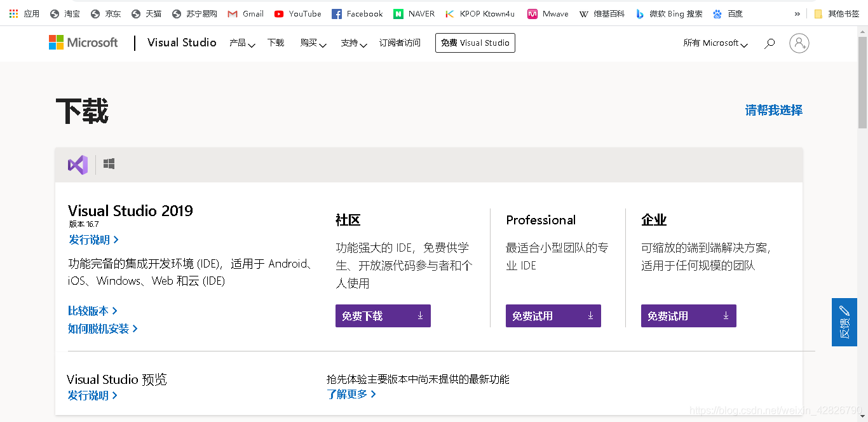The image size is (868, 422).
Task: Click the 下载 page title
Action: pyautogui.click(x=82, y=111)
